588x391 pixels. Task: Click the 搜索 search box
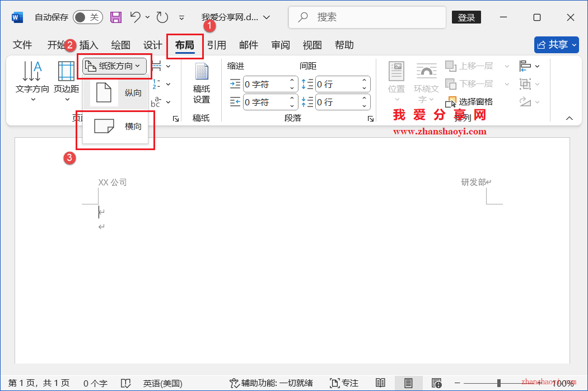click(367, 17)
